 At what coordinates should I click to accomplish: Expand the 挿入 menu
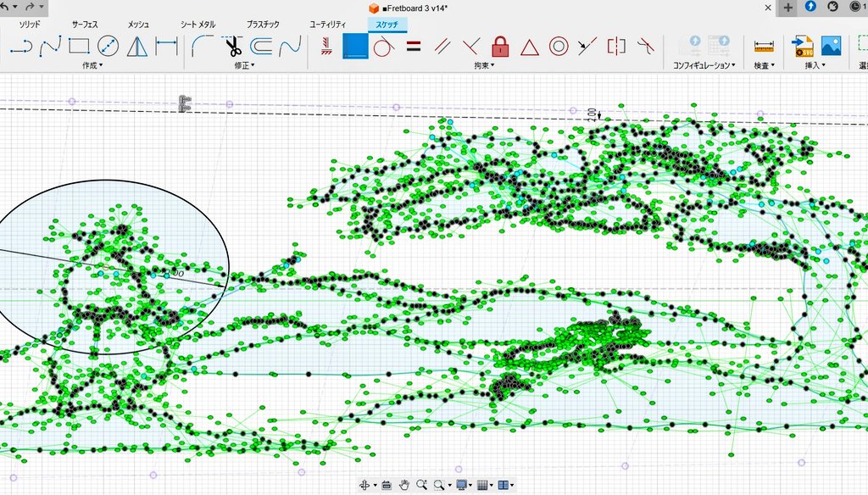(x=815, y=65)
